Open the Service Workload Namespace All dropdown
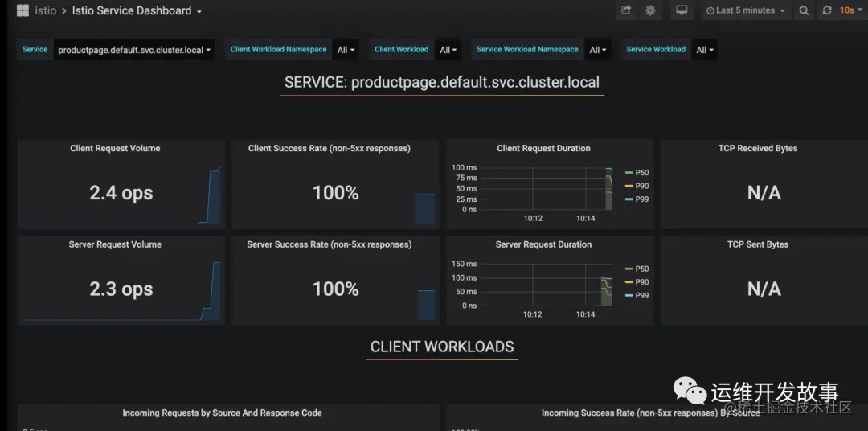The width and height of the screenshot is (868, 431). 598,50
